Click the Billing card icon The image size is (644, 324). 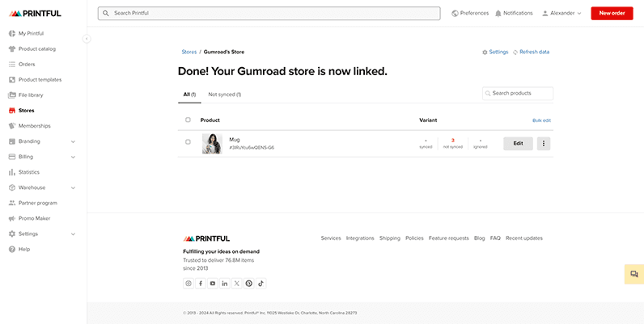pos(12,157)
